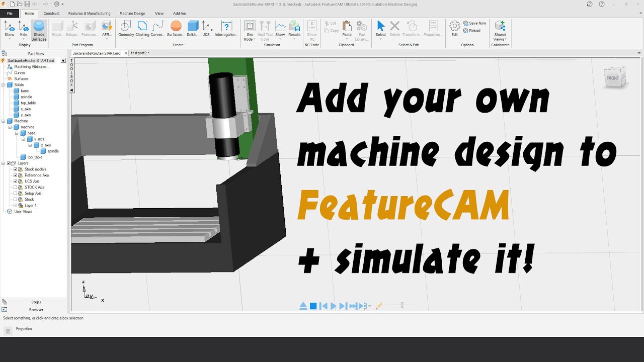Open the Machine Design ribbon tab

(132, 14)
